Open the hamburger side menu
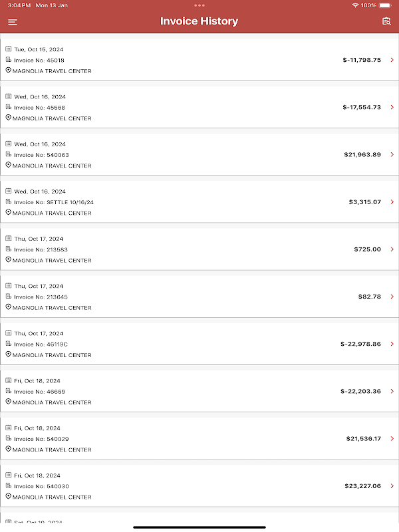 [x=13, y=22]
